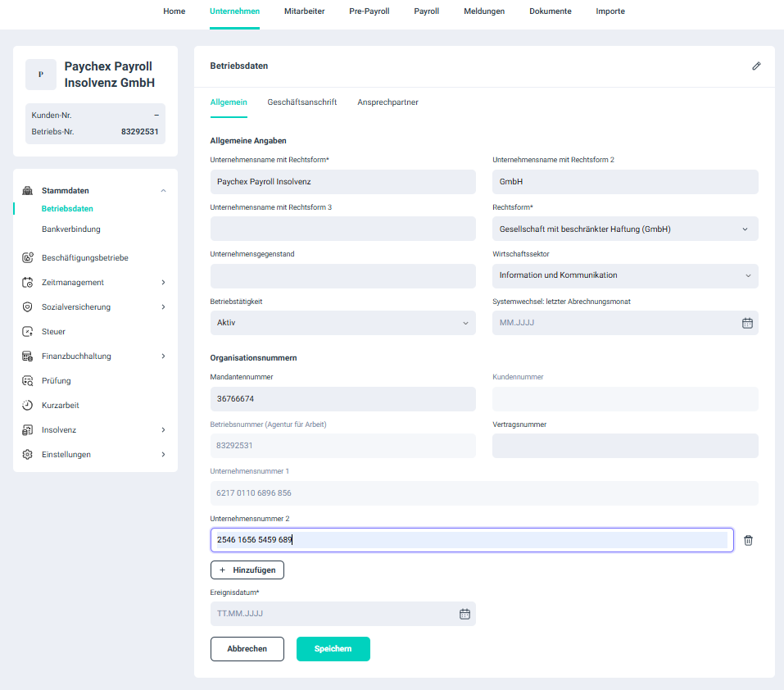
Task: Open the Wirtschaftssektor dropdown
Action: (625, 275)
